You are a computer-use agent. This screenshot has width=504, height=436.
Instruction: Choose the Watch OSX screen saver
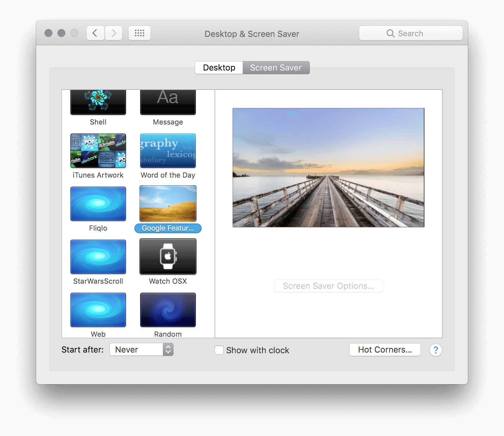(x=168, y=256)
